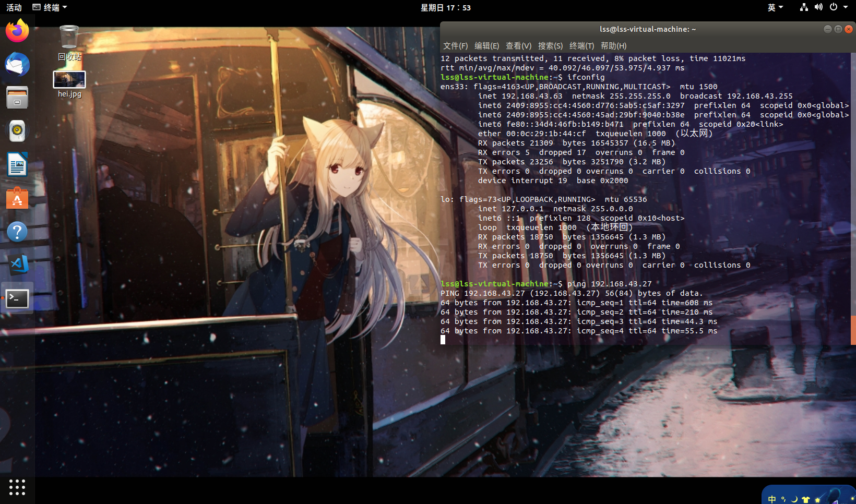Click the 'ens33:' interface name
The width and height of the screenshot is (856, 504).
pos(455,87)
